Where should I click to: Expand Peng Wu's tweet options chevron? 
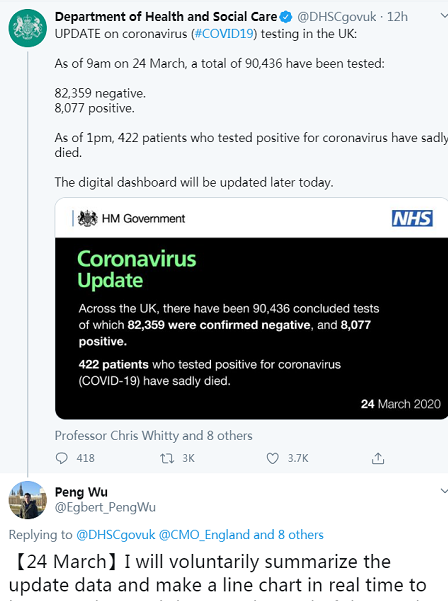[x=444, y=491]
